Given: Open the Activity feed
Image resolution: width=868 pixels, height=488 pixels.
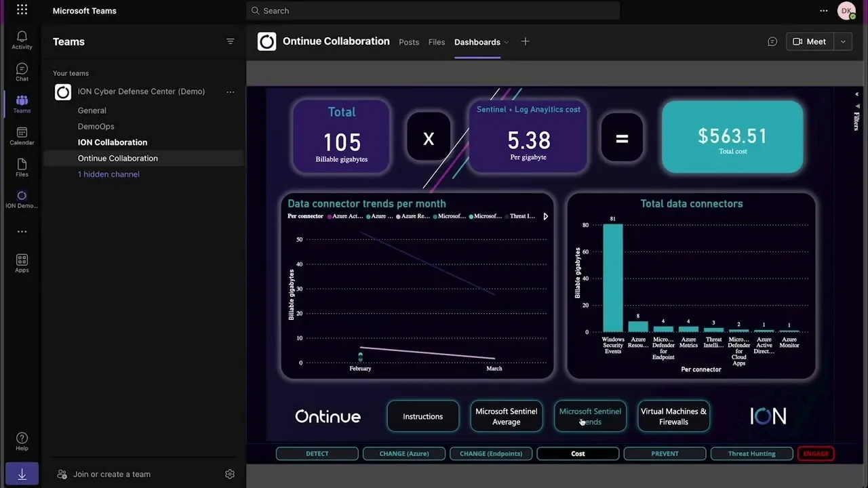Looking at the screenshot, I should tap(22, 40).
